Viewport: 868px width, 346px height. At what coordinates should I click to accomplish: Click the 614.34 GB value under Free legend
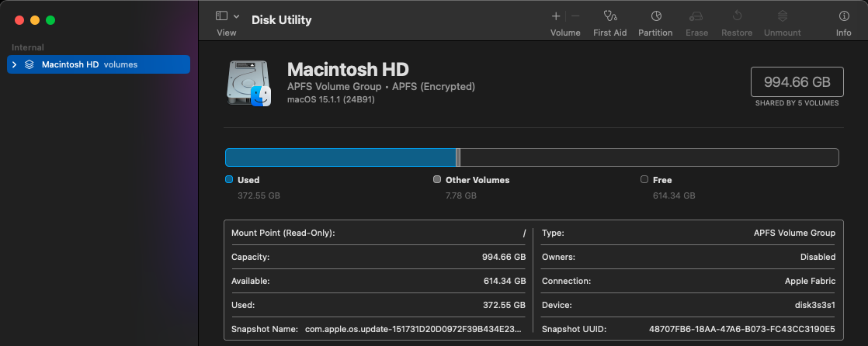click(674, 195)
